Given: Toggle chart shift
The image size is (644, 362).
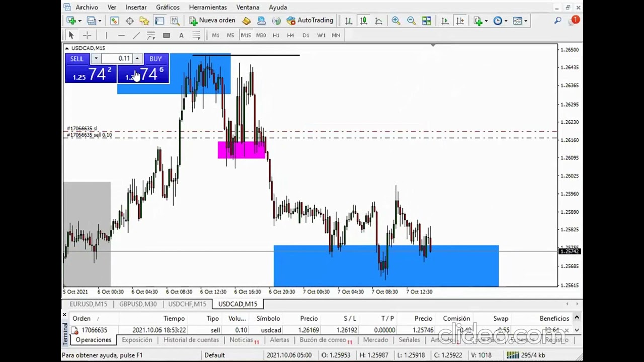Looking at the screenshot, I should pos(460,21).
